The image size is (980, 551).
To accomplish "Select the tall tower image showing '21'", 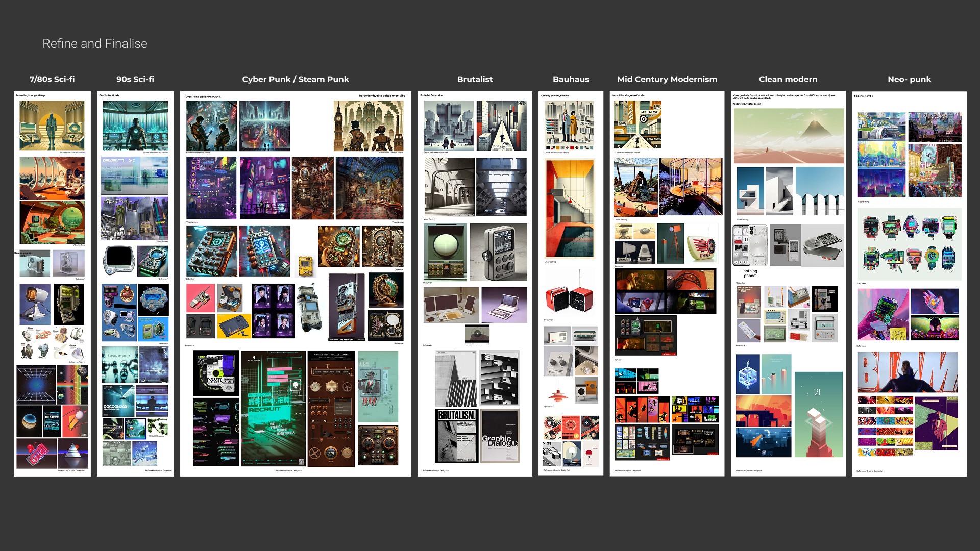I will point(818,413).
